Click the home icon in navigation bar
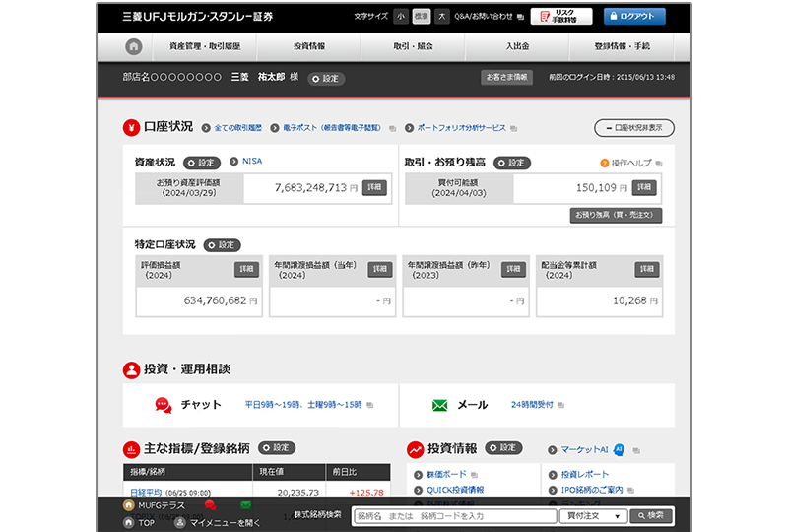This screenshot has width=788, height=532. [x=134, y=46]
